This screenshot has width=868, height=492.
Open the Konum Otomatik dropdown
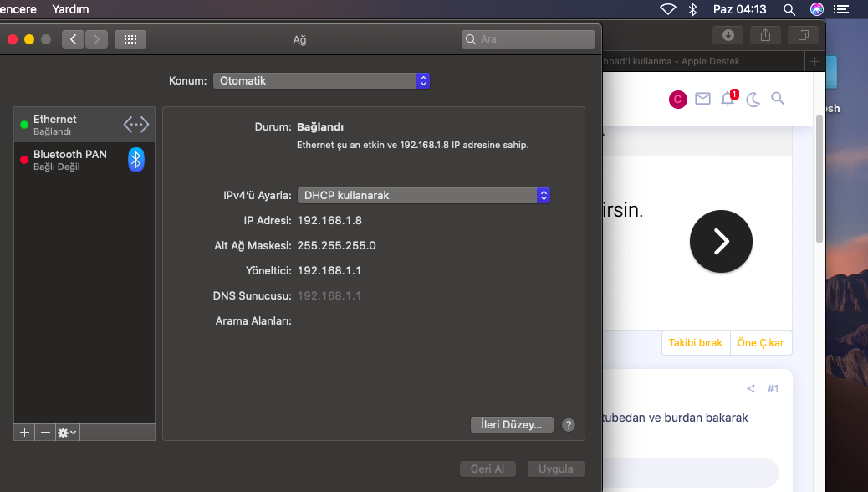[x=322, y=80]
